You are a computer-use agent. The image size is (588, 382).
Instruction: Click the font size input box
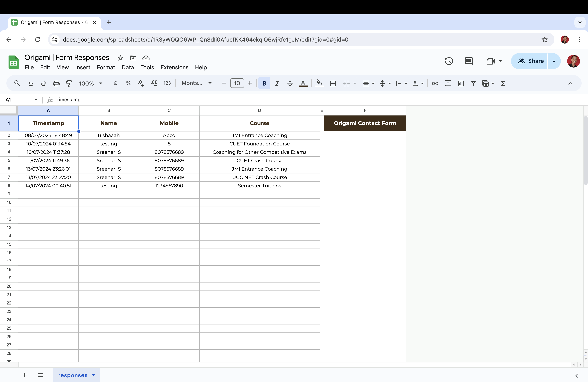coord(237,83)
